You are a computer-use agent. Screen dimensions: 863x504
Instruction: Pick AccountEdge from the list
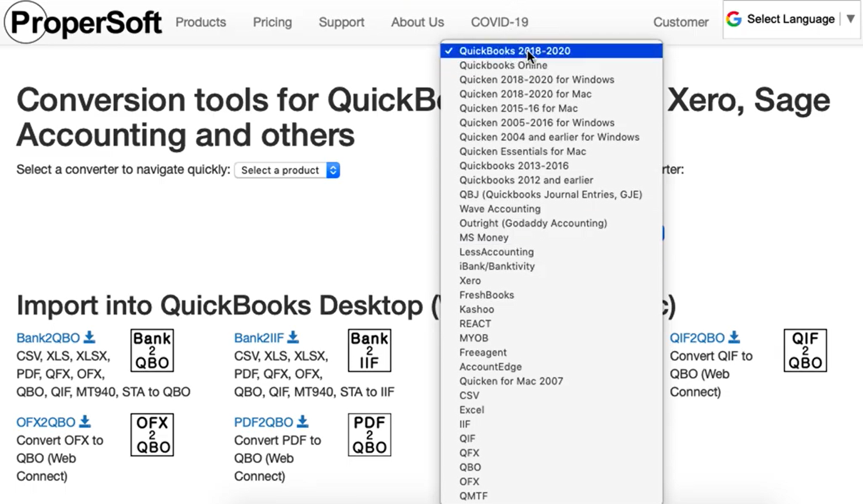tap(551, 367)
